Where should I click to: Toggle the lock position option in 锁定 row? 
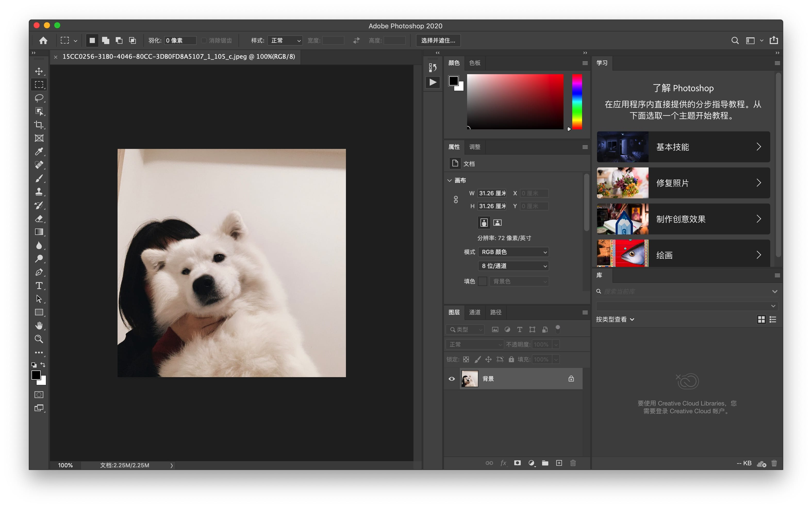point(488,359)
